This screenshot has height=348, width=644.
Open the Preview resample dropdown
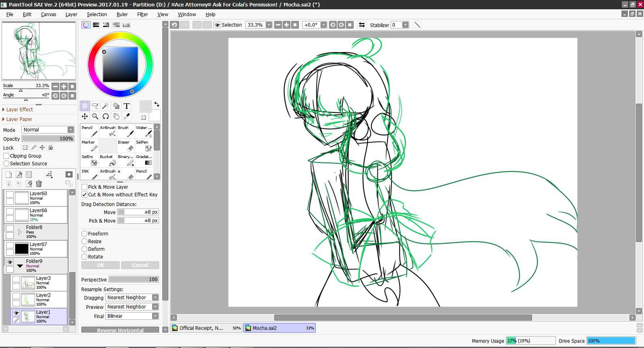pos(132,306)
